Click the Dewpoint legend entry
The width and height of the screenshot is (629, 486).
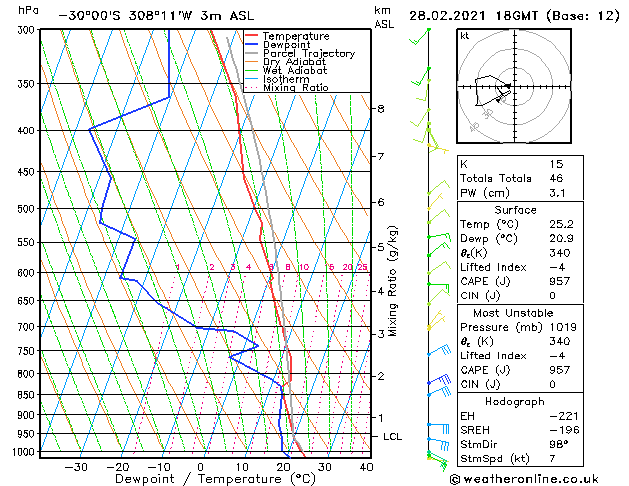(x=278, y=45)
